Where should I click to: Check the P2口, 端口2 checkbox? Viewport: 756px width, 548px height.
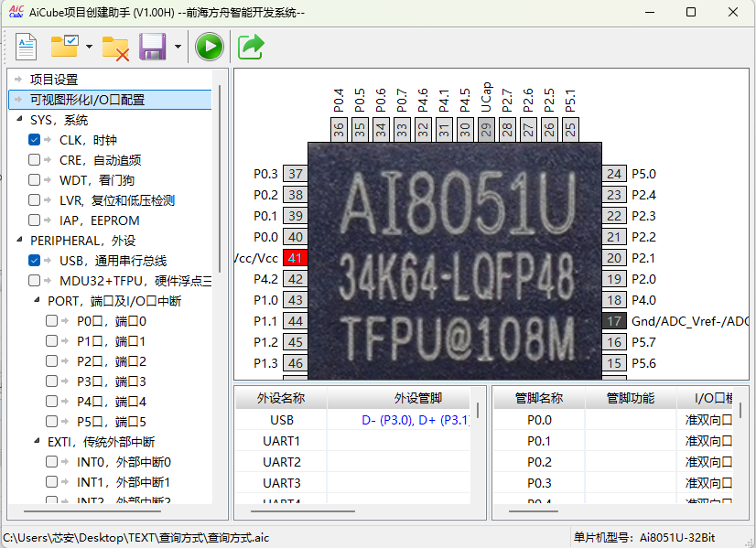[51, 361]
